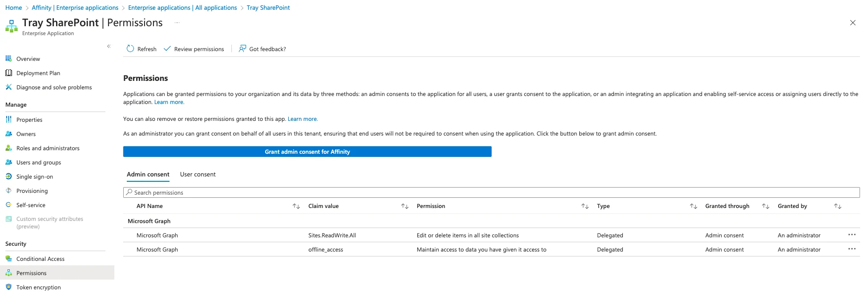Click the Refresh circular arrow icon
The width and height of the screenshot is (868, 300).
click(130, 48)
